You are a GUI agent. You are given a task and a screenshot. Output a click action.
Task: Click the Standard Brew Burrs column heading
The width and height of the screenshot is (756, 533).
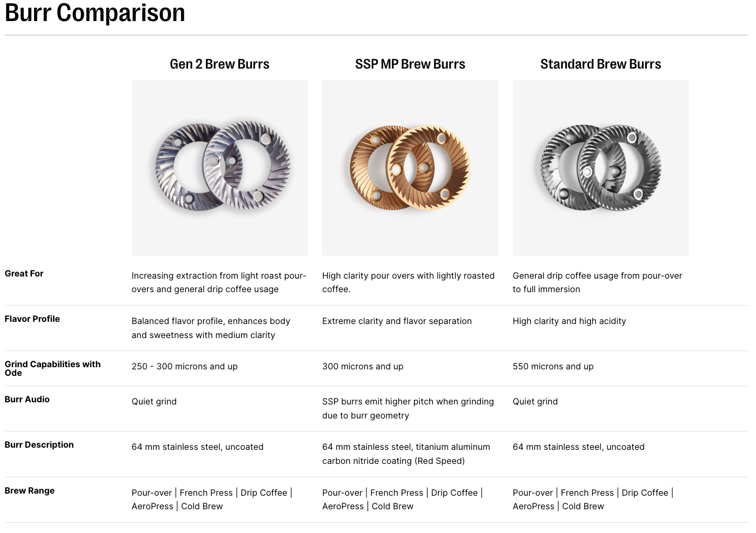tap(600, 64)
